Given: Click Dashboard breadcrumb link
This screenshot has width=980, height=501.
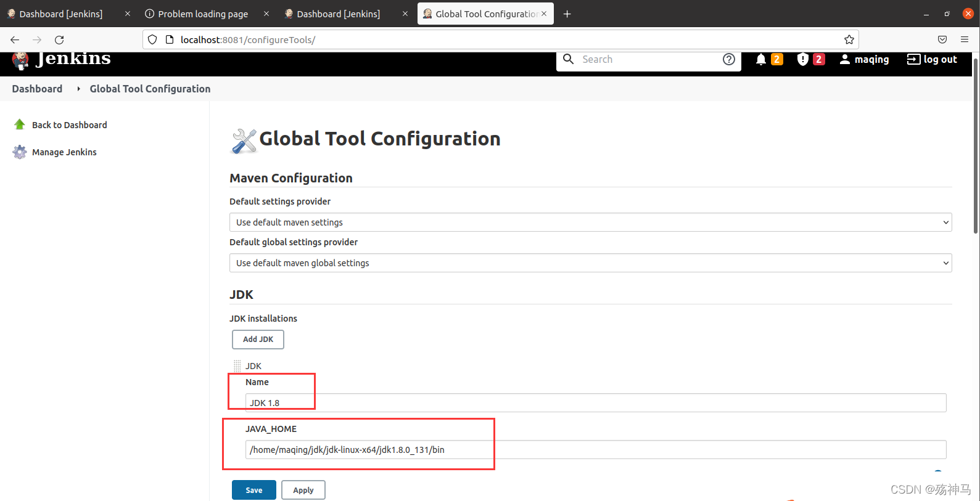Looking at the screenshot, I should pyautogui.click(x=37, y=89).
